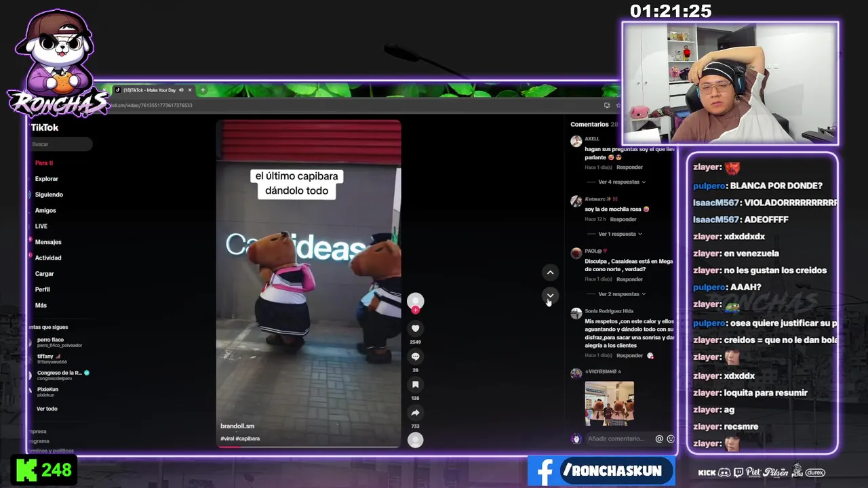Open the 'Más' menu in sidebar

point(41,306)
